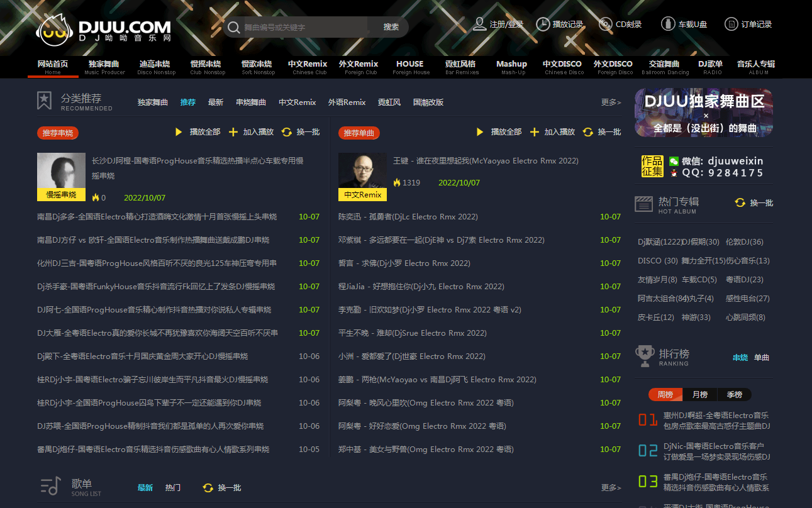Open the DJ歌单 RADIO nav item

coord(711,67)
